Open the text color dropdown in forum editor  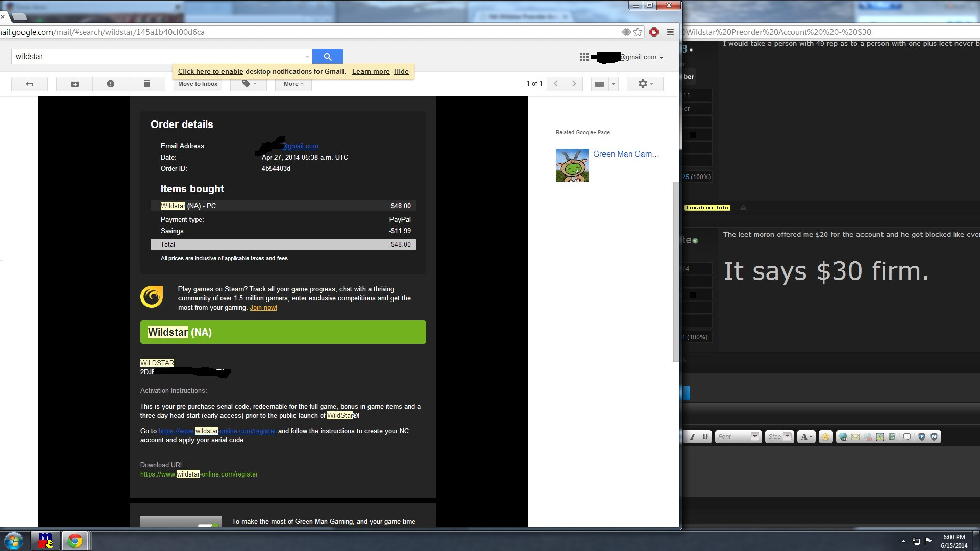click(x=806, y=437)
